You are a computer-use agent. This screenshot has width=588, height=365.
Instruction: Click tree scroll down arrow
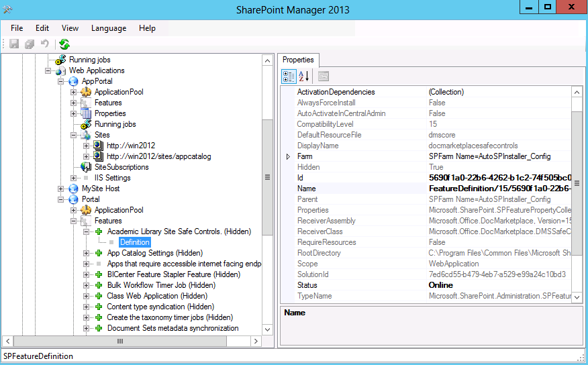tap(267, 329)
